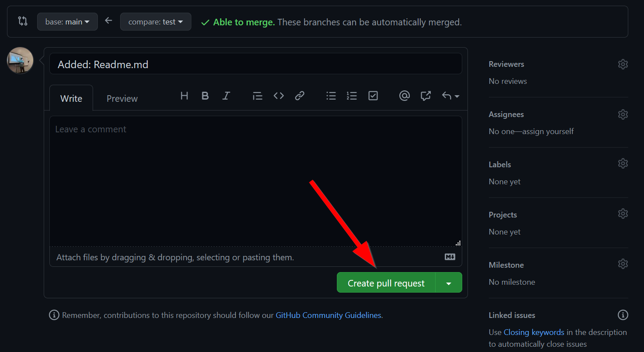The image size is (644, 352).
Task: Add a link using the chain icon
Action: pos(299,96)
